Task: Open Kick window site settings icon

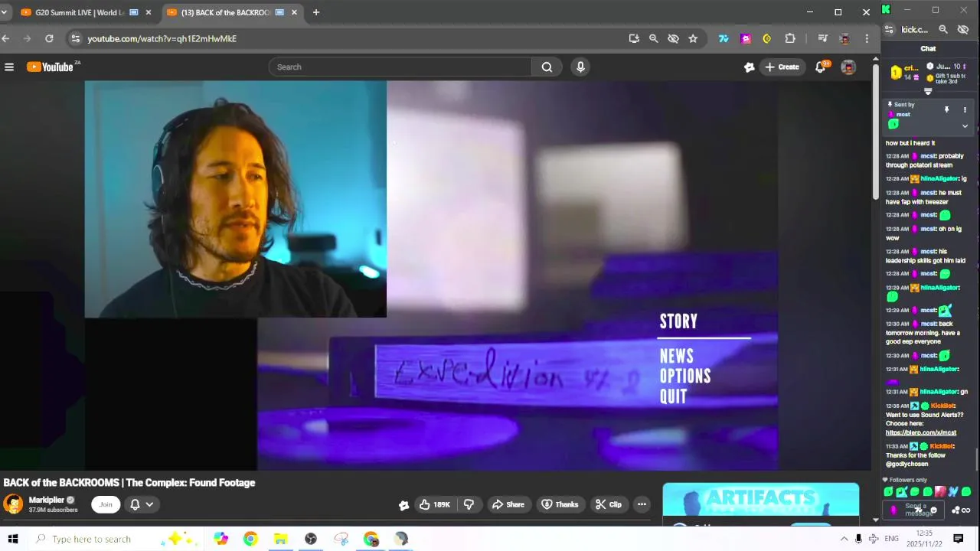Action: (x=889, y=30)
